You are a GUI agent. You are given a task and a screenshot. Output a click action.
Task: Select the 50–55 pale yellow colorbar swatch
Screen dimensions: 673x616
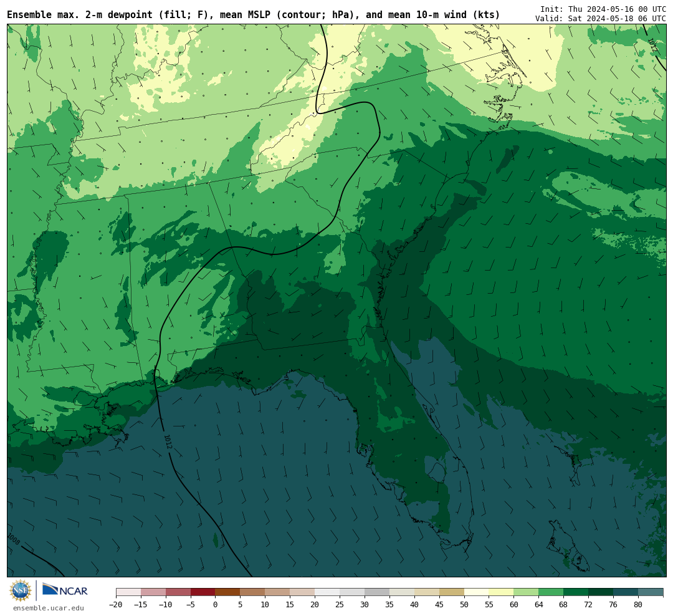point(477,592)
